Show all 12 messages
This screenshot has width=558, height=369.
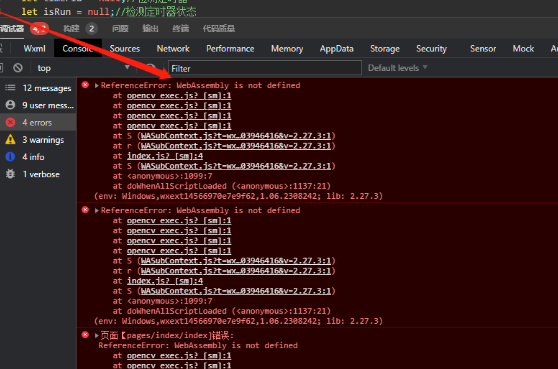pos(38,88)
